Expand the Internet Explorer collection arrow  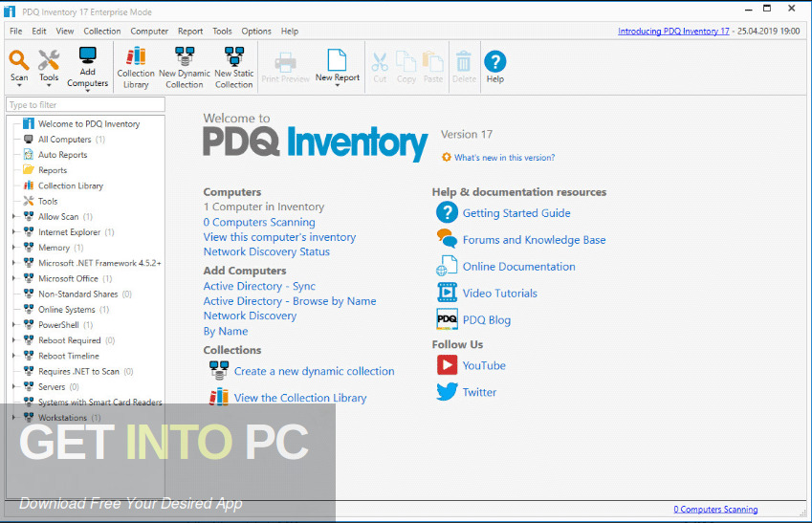tap(14, 232)
